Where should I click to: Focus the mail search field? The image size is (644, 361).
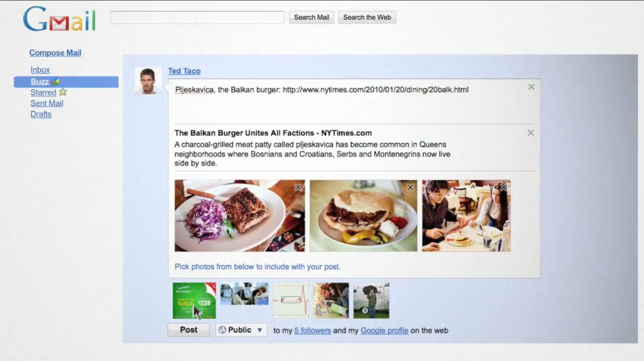point(197,17)
